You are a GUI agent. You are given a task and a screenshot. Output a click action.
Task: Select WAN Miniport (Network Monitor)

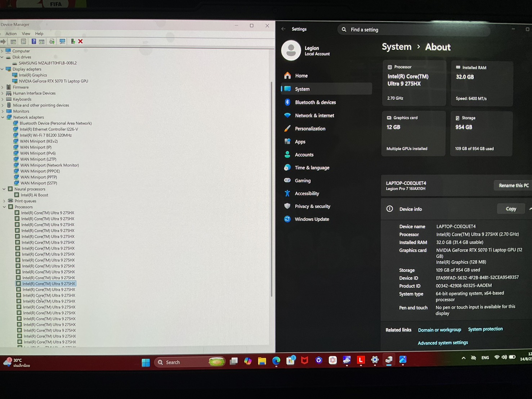point(49,165)
